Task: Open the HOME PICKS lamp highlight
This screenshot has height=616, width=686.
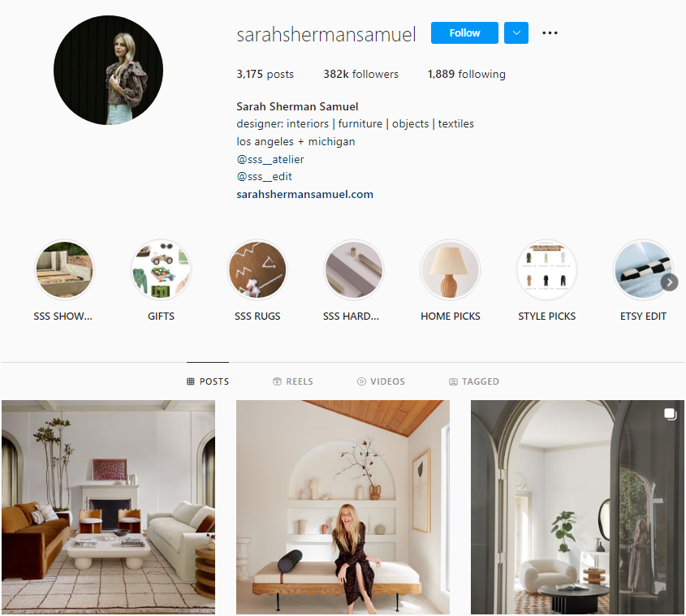Action: 451,269
